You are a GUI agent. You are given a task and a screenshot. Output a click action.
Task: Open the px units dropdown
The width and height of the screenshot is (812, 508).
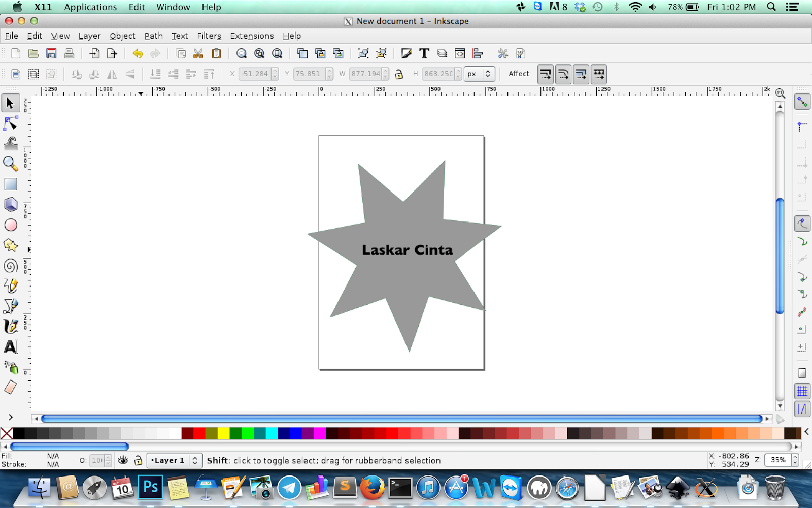(x=480, y=74)
